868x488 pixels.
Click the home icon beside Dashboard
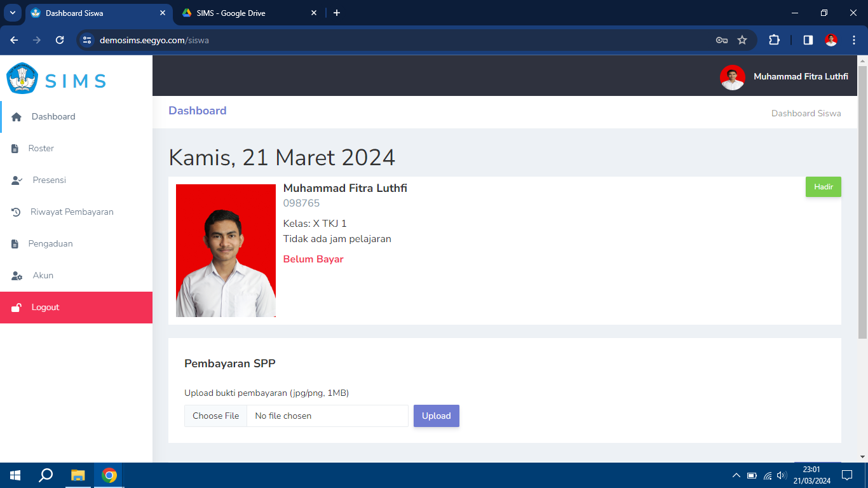coord(17,117)
